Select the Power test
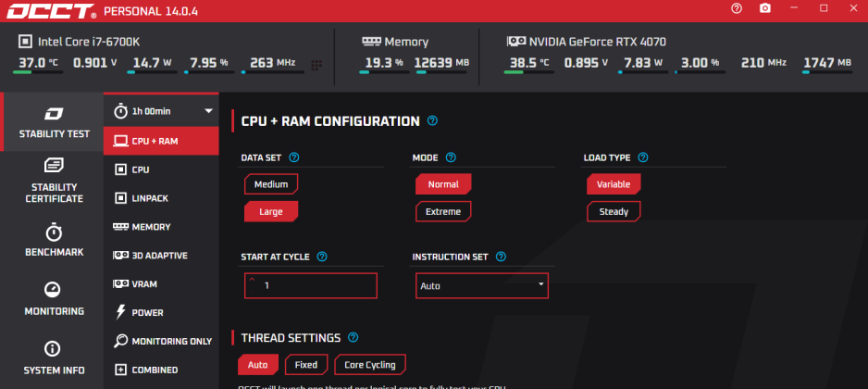 (x=161, y=312)
